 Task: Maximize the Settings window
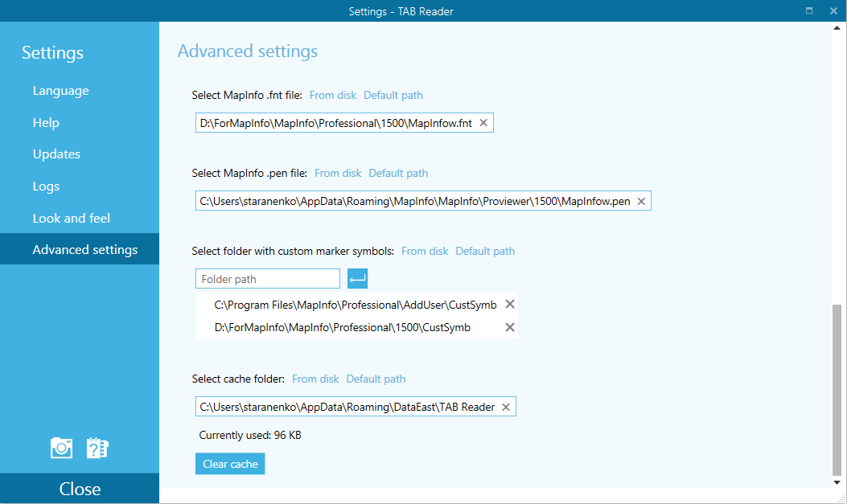click(809, 10)
